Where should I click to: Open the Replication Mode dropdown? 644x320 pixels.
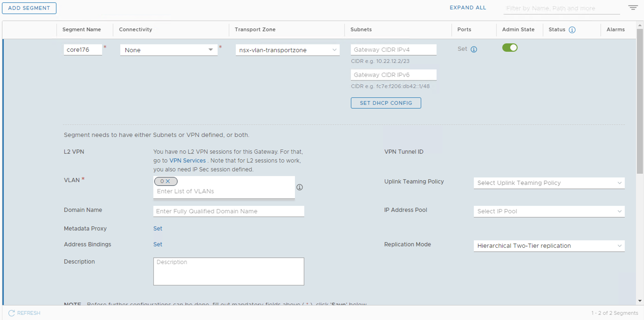pyautogui.click(x=549, y=245)
